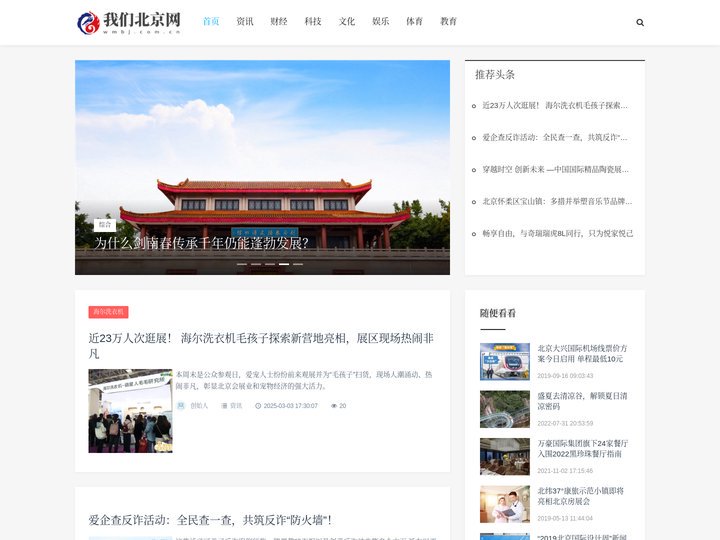Select the second carousel slide indicator
Image resolution: width=720 pixels, height=540 pixels.
pyautogui.click(x=256, y=264)
